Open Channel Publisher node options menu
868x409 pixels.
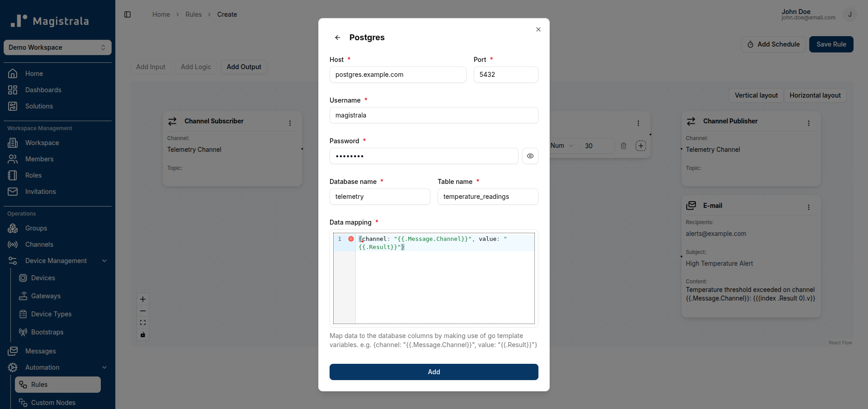[x=809, y=123]
